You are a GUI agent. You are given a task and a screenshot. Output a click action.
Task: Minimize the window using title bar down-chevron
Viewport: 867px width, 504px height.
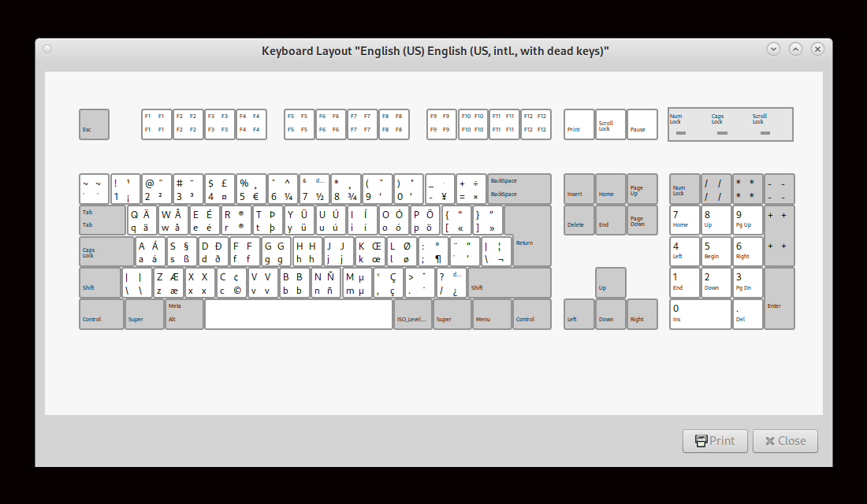[773, 49]
